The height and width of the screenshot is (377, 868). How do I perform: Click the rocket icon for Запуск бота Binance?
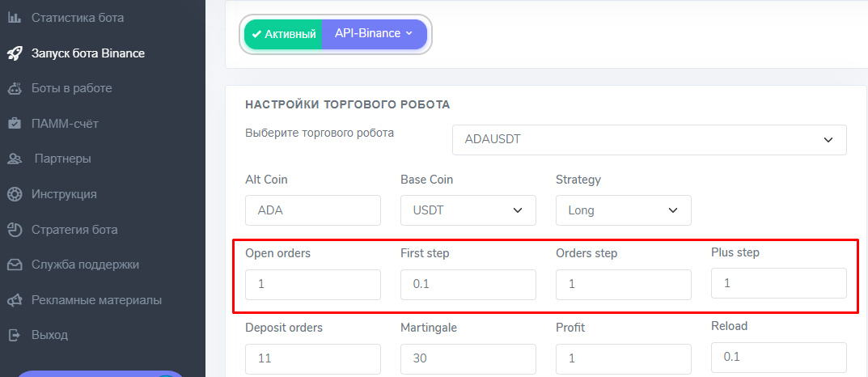tap(15, 53)
